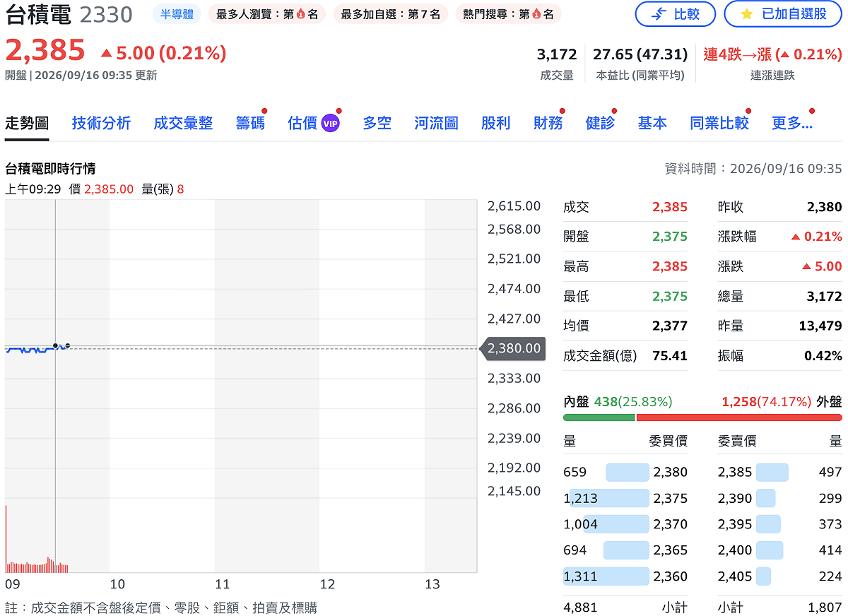Click bid price 2,380 in order book
The width and height of the screenshot is (848, 616).
[670, 472]
